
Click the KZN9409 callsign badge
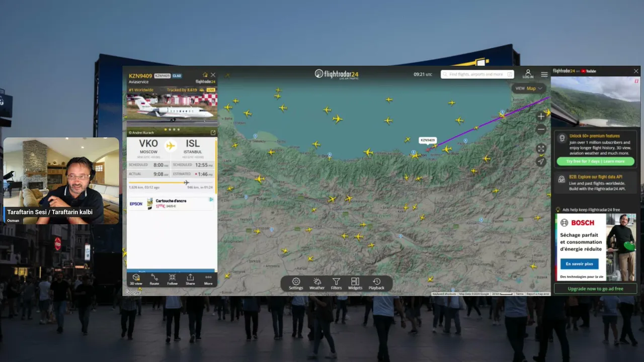(162, 76)
